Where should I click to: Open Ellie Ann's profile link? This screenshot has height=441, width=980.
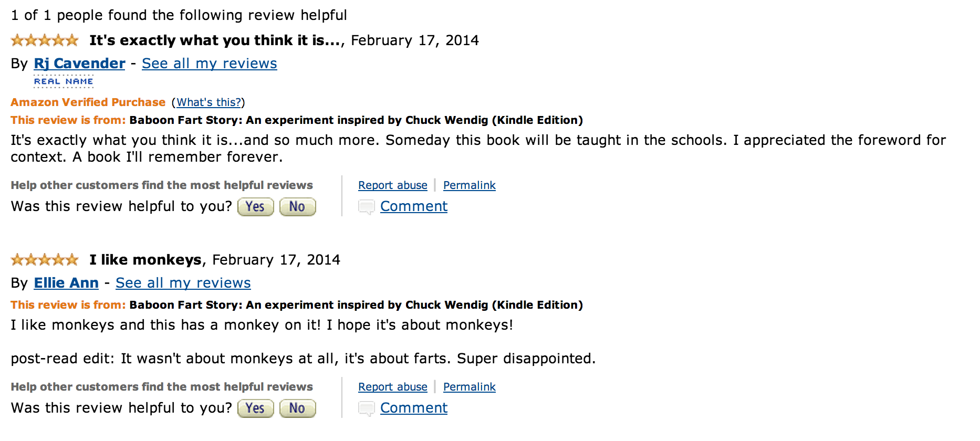pyautogui.click(x=66, y=283)
